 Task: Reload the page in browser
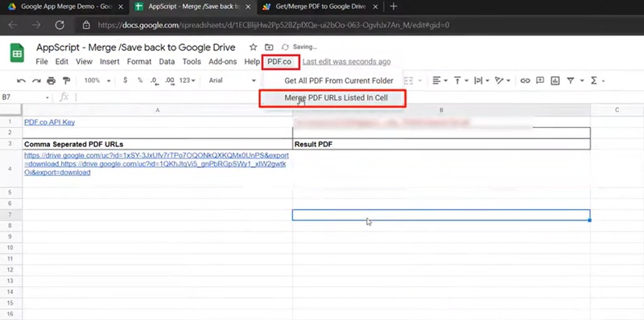tap(60, 25)
